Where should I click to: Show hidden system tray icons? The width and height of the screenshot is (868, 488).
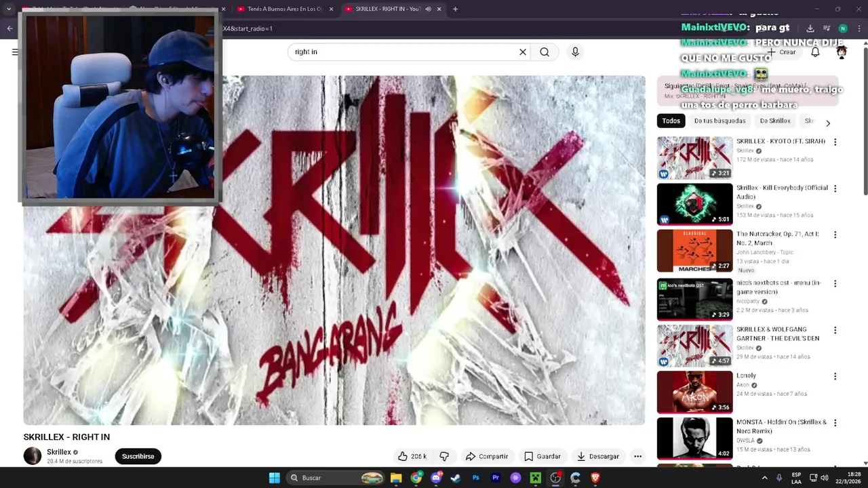point(764,478)
